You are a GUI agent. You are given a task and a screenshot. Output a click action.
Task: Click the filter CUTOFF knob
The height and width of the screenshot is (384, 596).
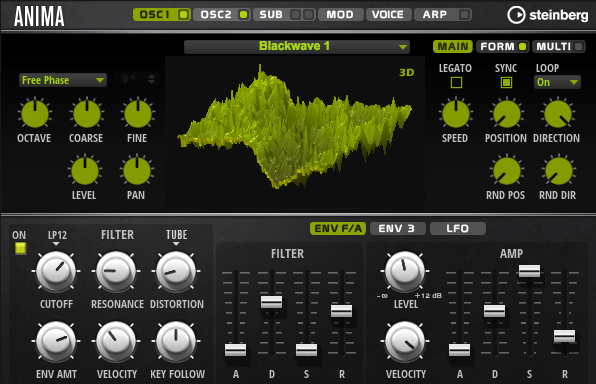click(56, 271)
